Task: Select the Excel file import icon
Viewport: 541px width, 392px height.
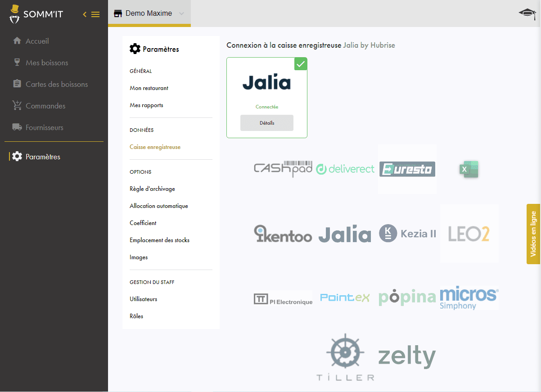Action: point(469,169)
